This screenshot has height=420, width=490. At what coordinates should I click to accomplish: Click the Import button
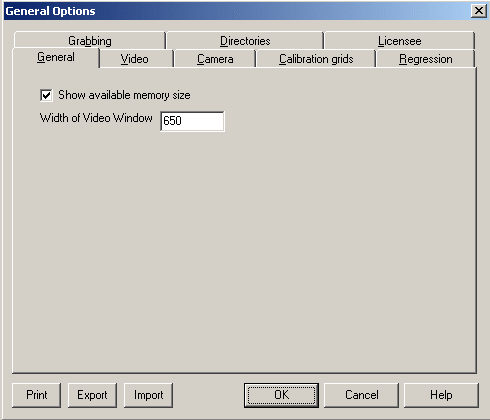(x=148, y=395)
